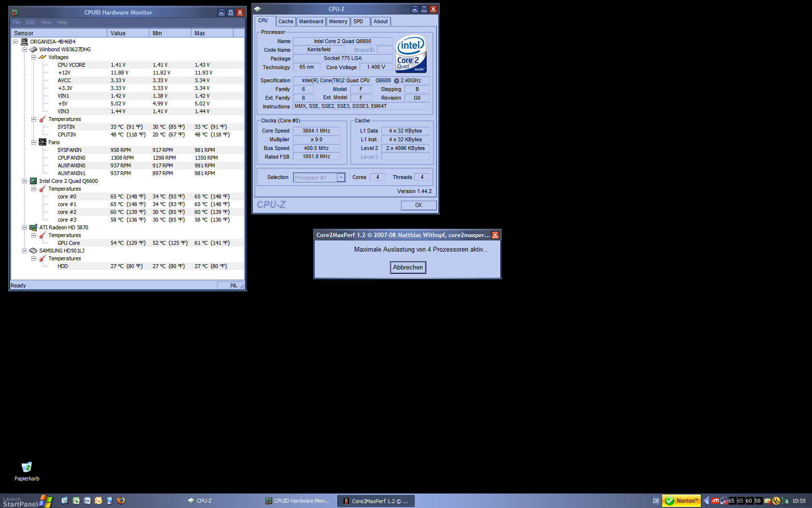Open the View menu in Hardware Monitor
Viewport: 812px width, 508px height.
tap(46, 22)
